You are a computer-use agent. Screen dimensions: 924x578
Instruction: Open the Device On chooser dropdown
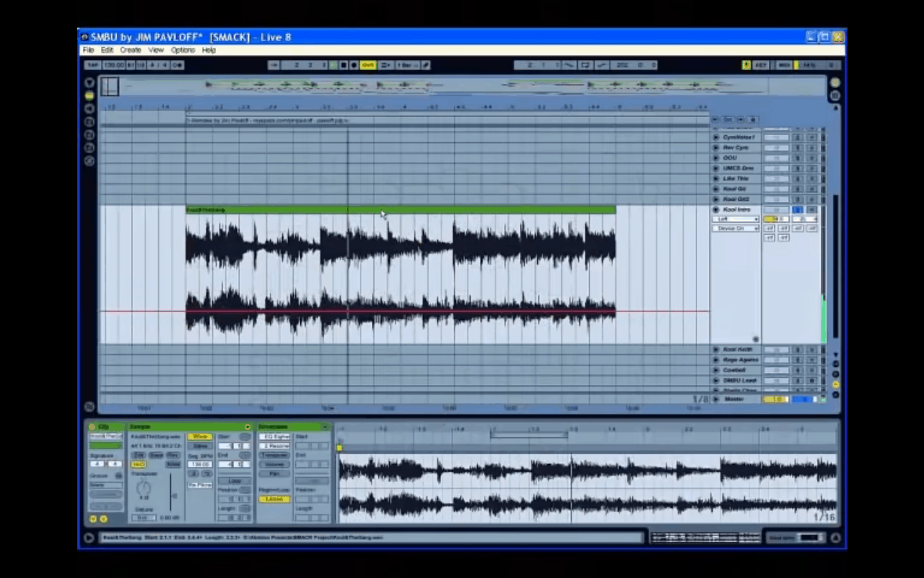click(735, 228)
